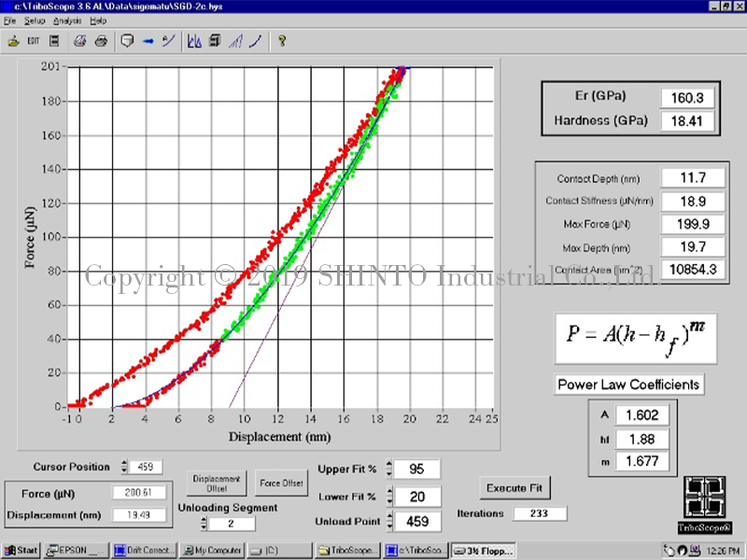747x560 pixels.
Task: Click the Cursor Position stepper arrows
Action: click(124, 467)
